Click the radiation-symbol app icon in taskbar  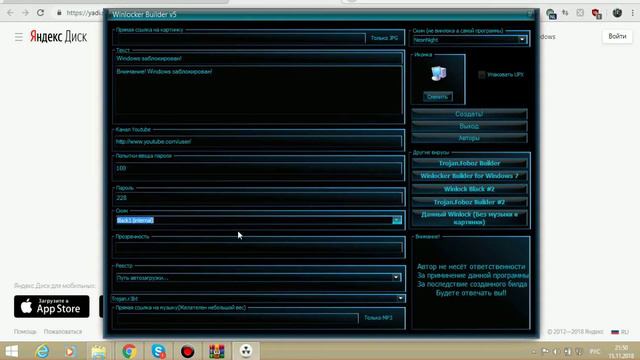pyautogui.click(x=246, y=351)
